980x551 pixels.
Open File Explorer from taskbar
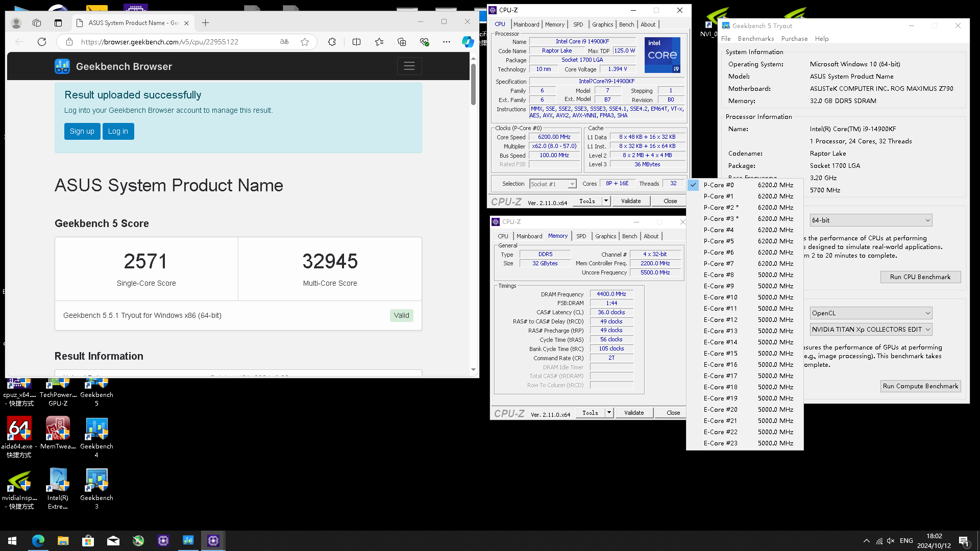click(x=63, y=541)
